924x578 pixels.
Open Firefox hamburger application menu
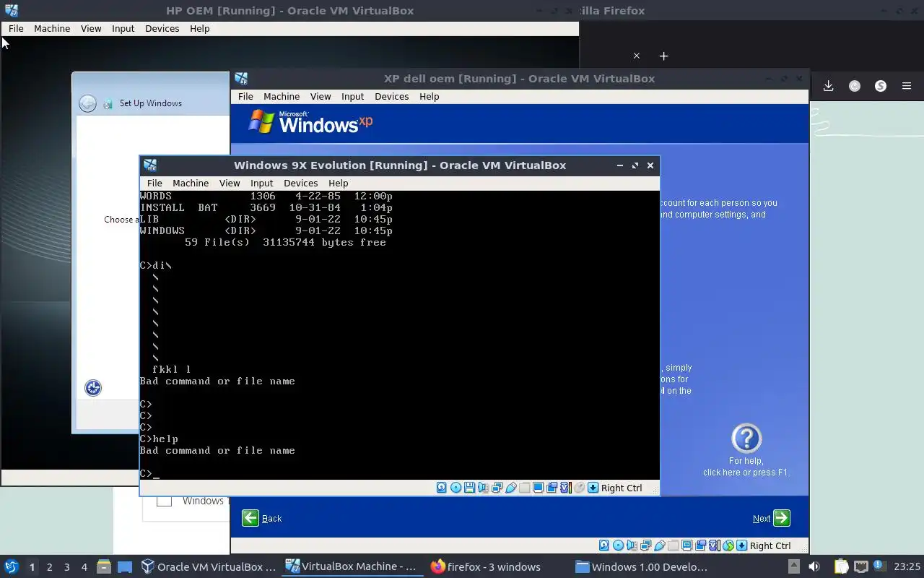tap(906, 86)
